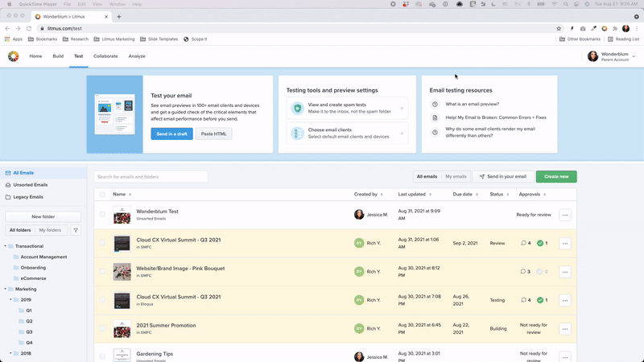Click the Litmus logo icon
Image resolution: width=644 pixels, height=362 pixels.
click(x=13, y=56)
